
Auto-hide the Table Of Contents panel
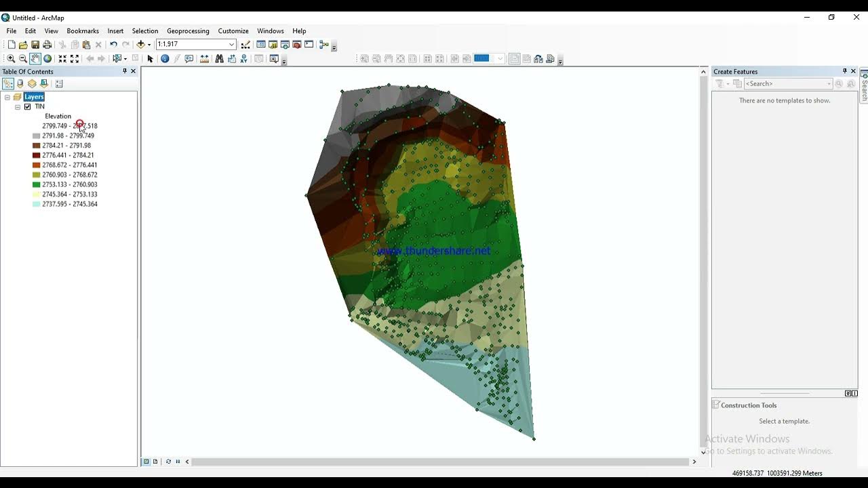pyautogui.click(x=125, y=71)
